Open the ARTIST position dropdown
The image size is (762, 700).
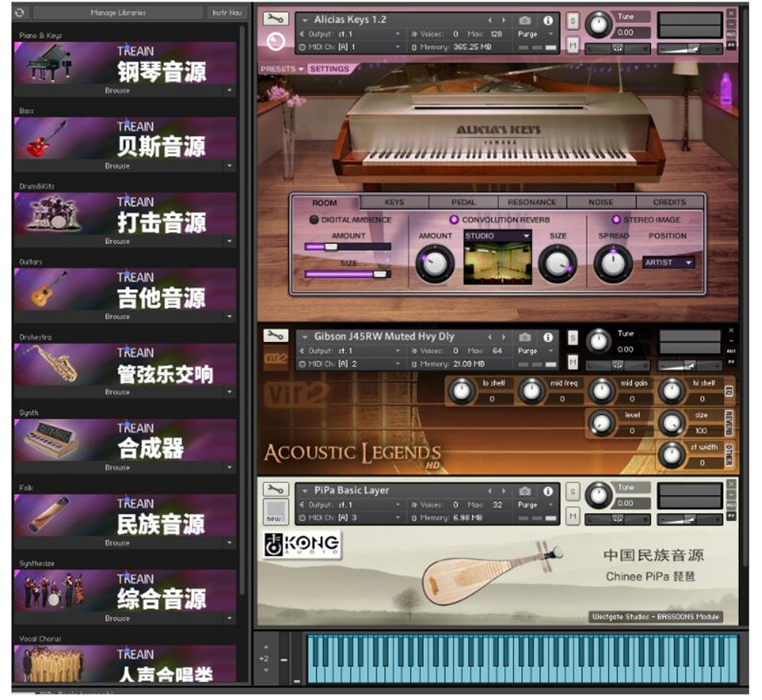pyautogui.click(x=669, y=262)
